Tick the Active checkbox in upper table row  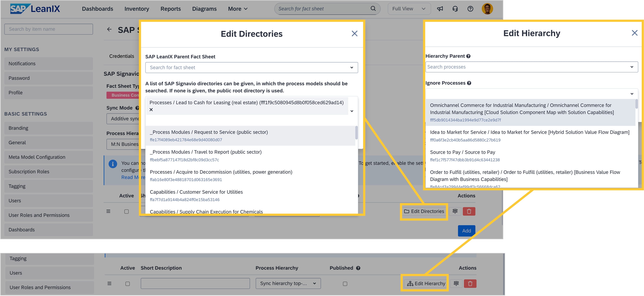(x=126, y=211)
